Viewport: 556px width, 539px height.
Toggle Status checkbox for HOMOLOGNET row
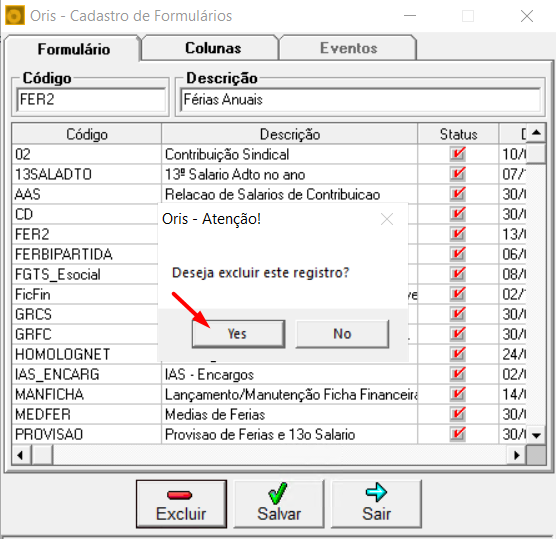coord(457,354)
